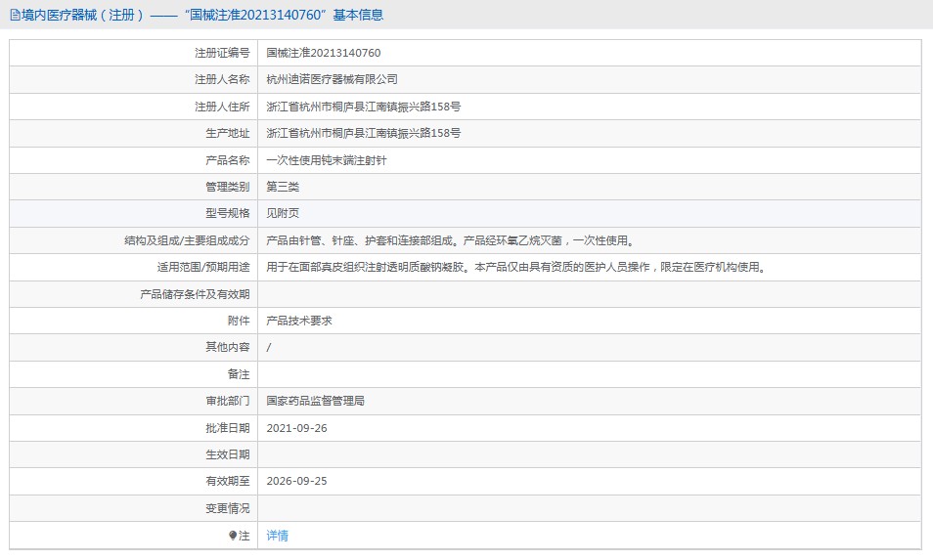Click the 备注 row label

tap(239, 374)
